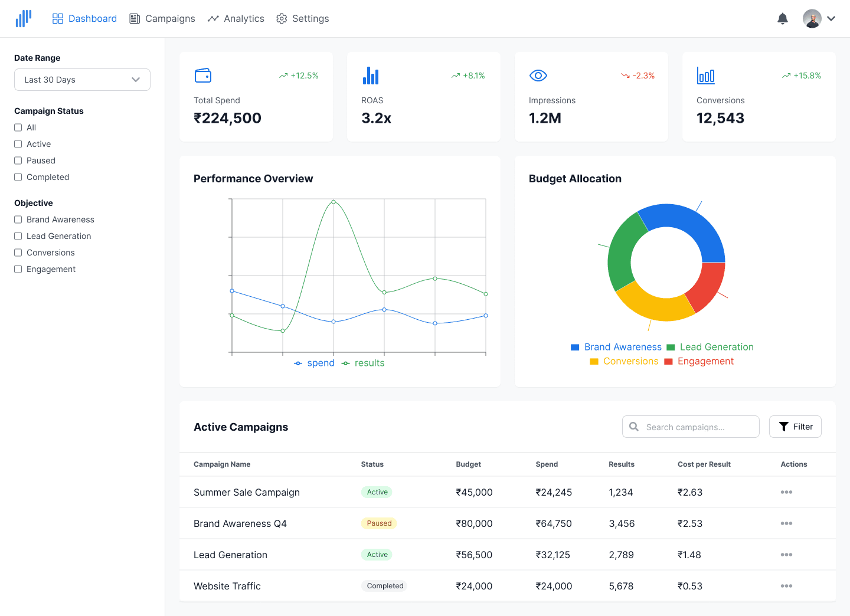Open three-dot actions for Brand Awareness Q4
Viewport: 850px width, 616px height.
(x=786, y=523)
